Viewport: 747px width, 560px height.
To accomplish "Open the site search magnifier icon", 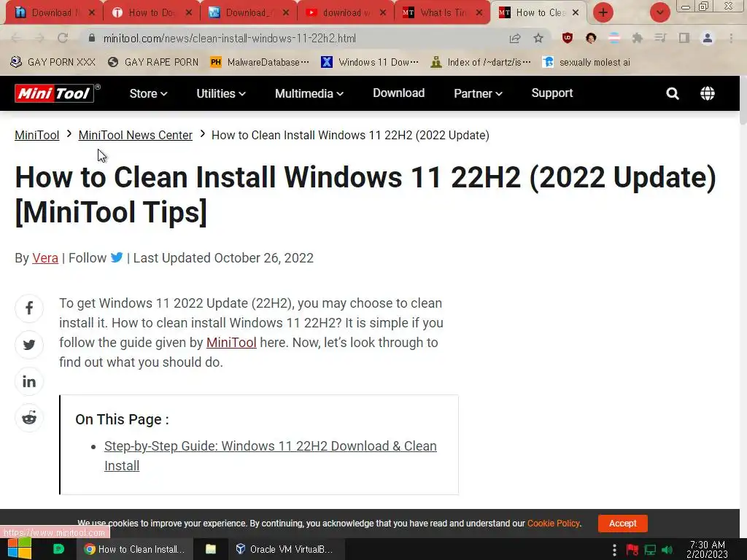I will [x=673, y=93].
